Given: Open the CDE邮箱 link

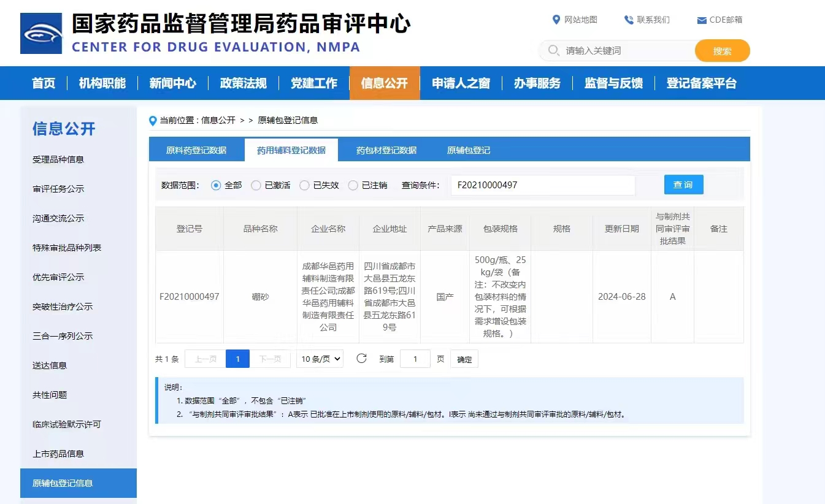Looking at the screenshot, I should click(726, 20).
